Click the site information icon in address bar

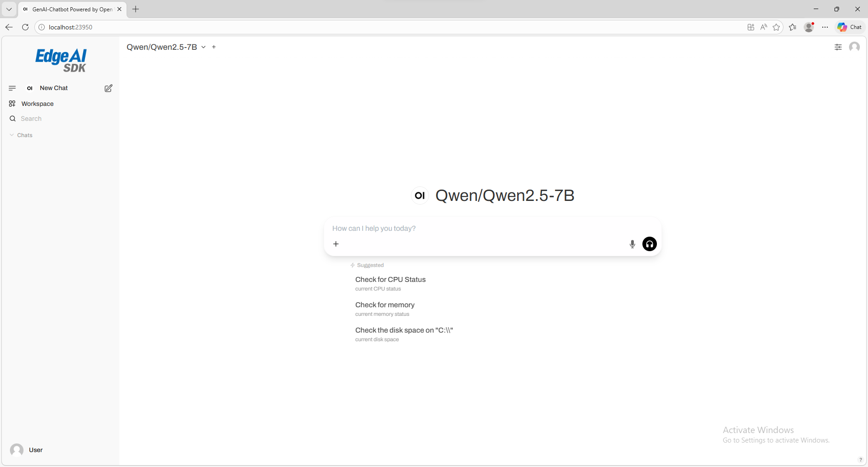click(42, 27)
